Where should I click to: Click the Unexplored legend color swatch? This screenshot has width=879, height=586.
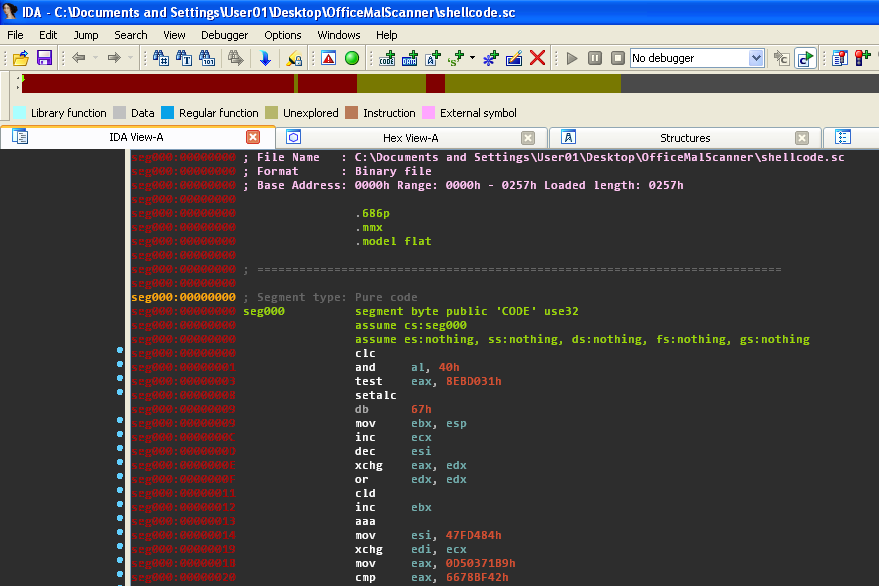pos(272,113)
